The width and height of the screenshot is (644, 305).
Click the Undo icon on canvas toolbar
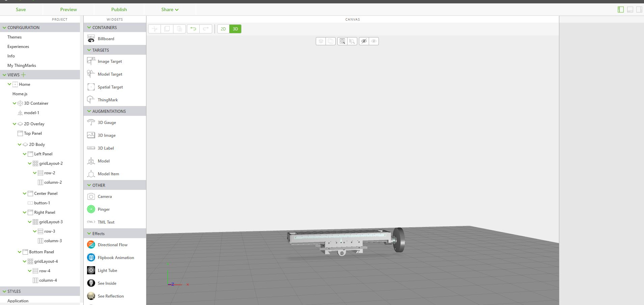(194, 29)
